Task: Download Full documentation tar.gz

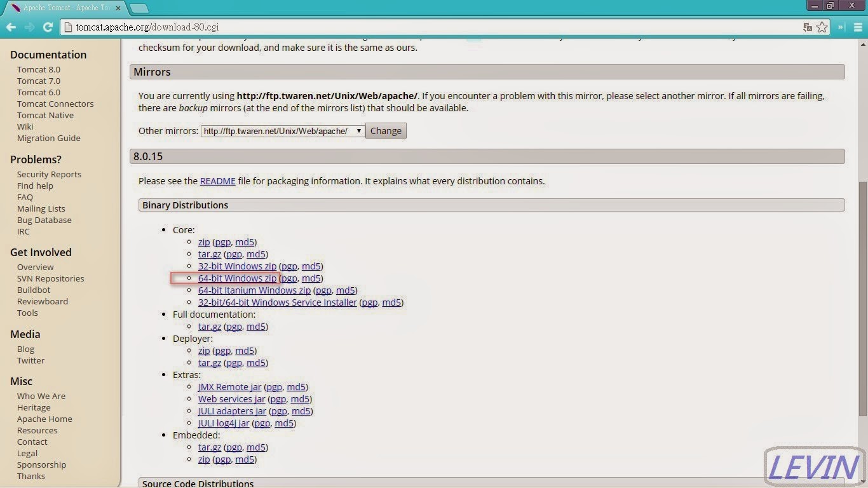Action: [210, 327]
